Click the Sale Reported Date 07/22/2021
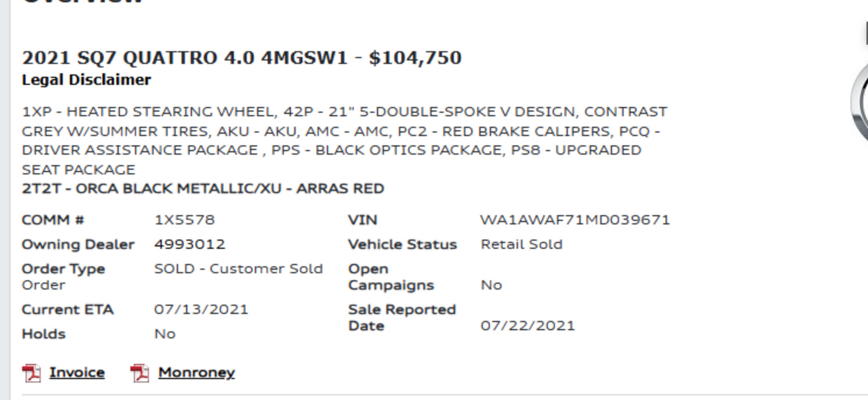The height and width of the screenshot is (400, 868). tap(527, 326)
